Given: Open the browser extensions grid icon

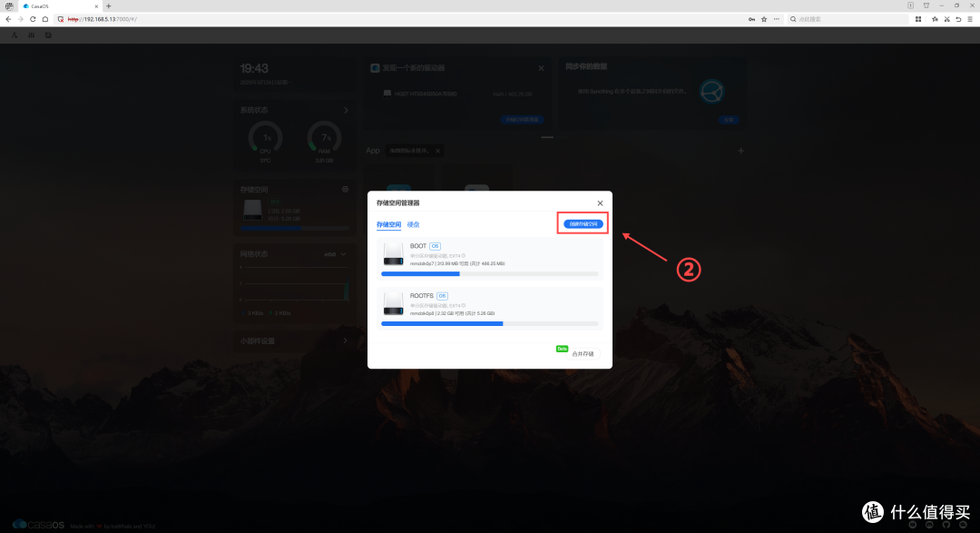Looking at the screenshot, I should pos(918,19).
